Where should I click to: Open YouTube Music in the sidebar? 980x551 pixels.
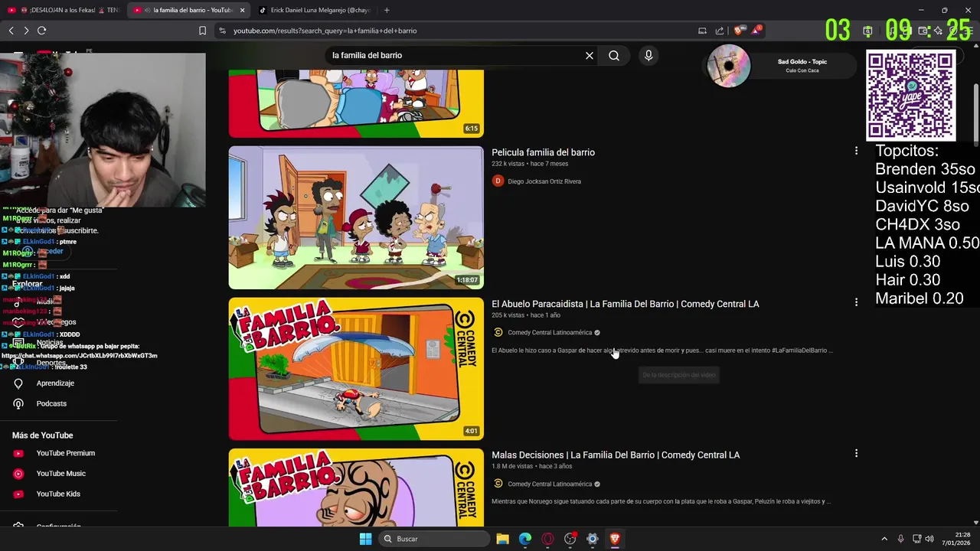[60, 474]
